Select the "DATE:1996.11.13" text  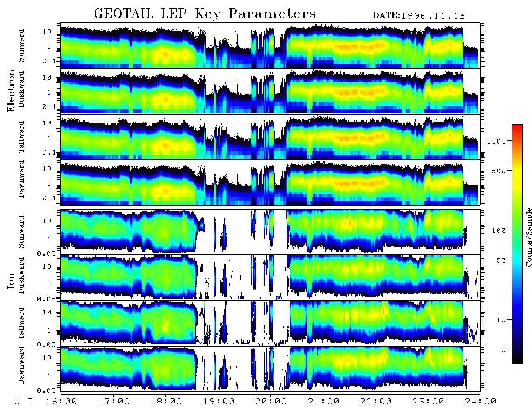419,16
